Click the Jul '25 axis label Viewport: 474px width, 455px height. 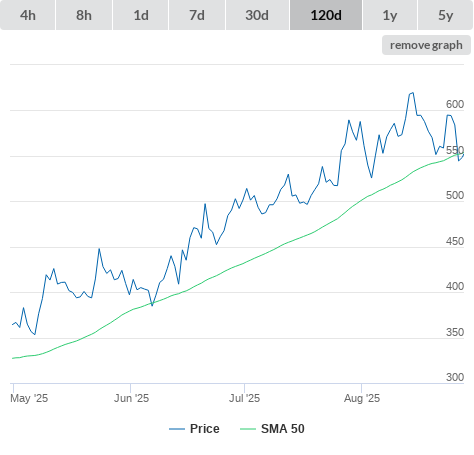(x=244, y=398)
